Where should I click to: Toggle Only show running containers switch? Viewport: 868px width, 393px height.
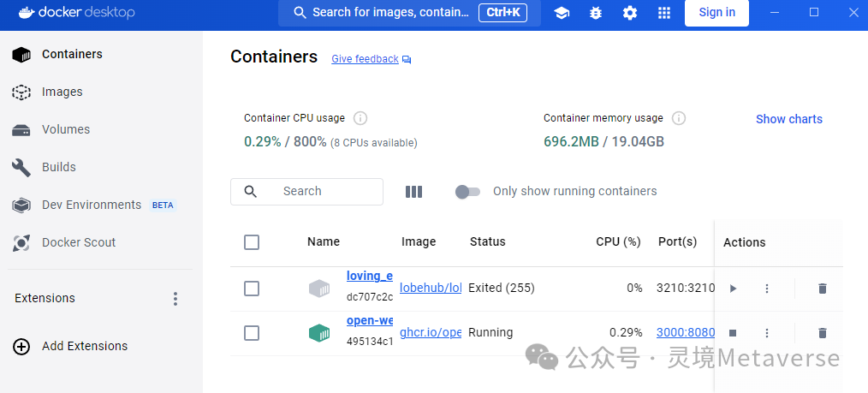click(467, 192)
